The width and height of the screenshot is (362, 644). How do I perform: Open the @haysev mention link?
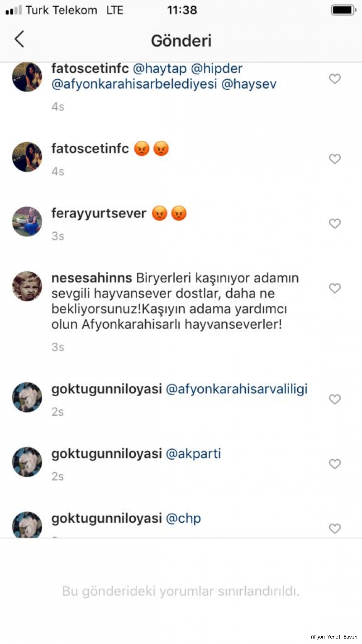(x=249, y=84)
